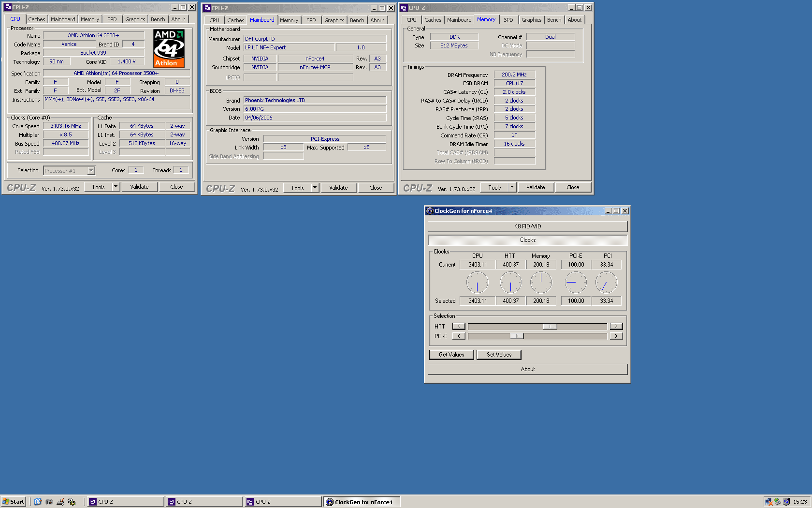Click PCI-E slider left arrow in ClockGen

[x=459, y=336]
